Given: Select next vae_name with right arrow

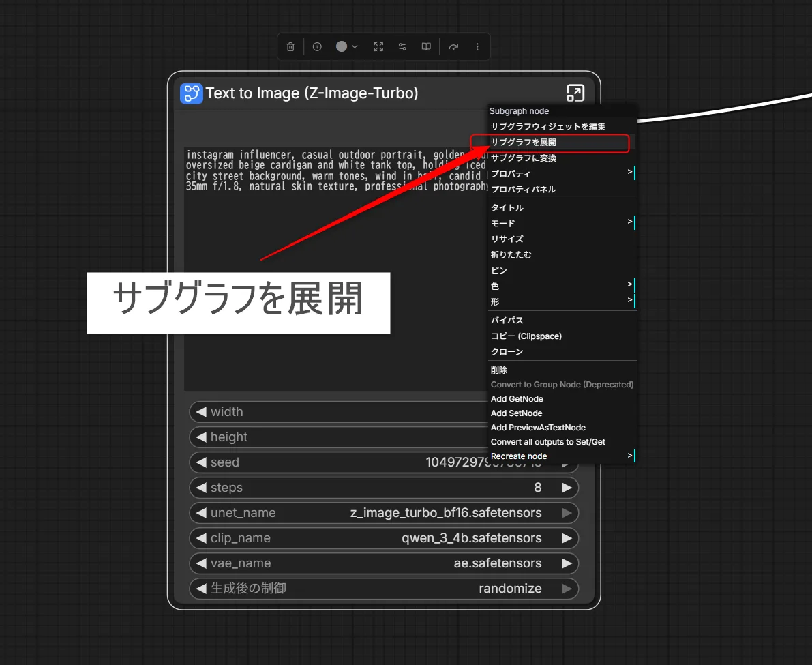Looking at the screenshot, I should [567, 563].
